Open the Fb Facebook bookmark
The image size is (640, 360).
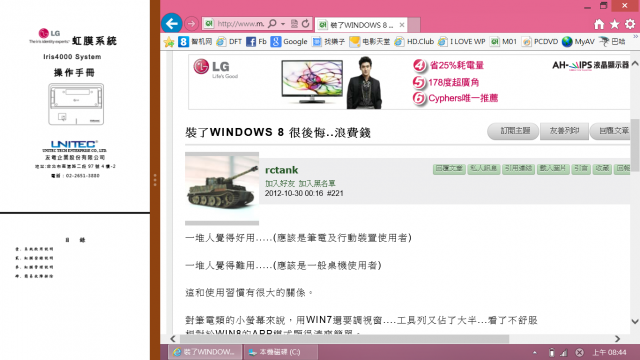click(256, 42)
